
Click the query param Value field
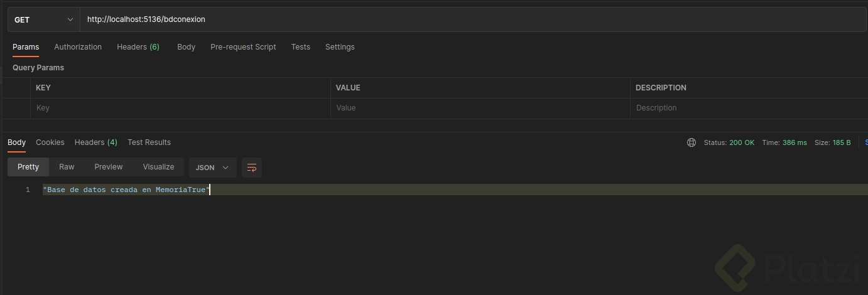coord(480,108)
